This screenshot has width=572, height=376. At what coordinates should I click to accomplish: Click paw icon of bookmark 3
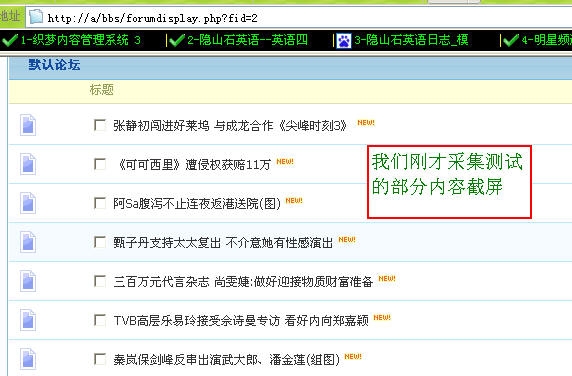coord(344,40)
